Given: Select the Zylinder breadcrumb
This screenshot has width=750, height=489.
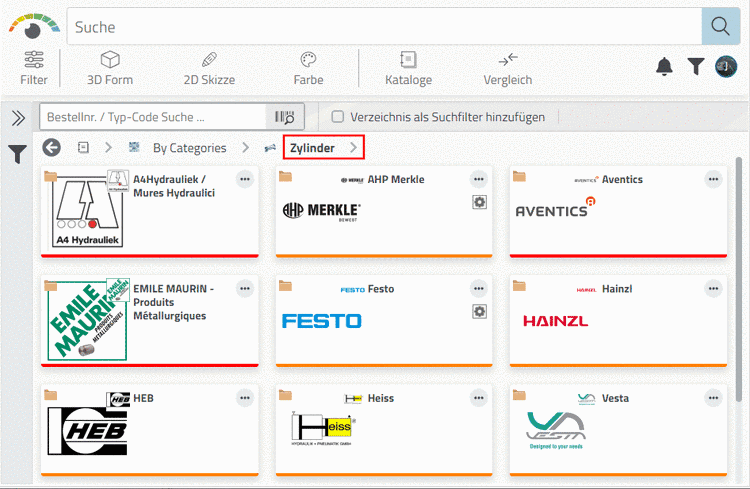Looking at the screenshot, I should (x=312, y=148).
